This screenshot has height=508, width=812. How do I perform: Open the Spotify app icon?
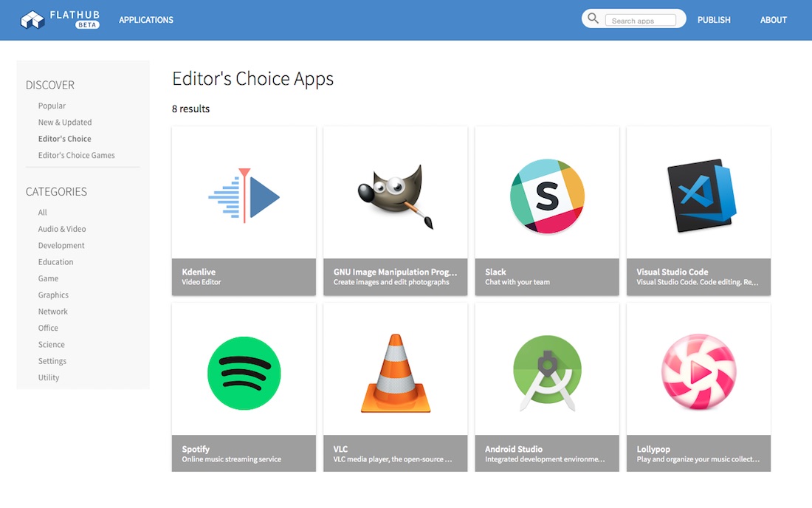click(x=244, y=373)
